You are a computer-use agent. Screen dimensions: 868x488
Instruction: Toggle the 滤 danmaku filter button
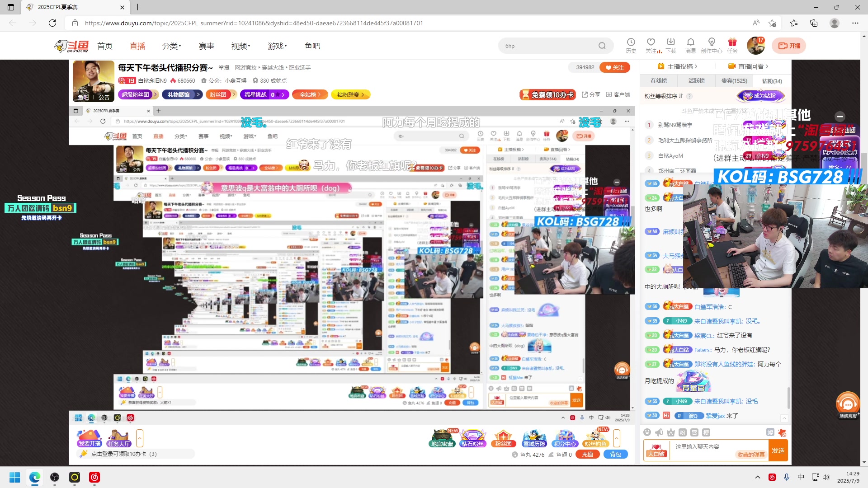tap(770, 432)
